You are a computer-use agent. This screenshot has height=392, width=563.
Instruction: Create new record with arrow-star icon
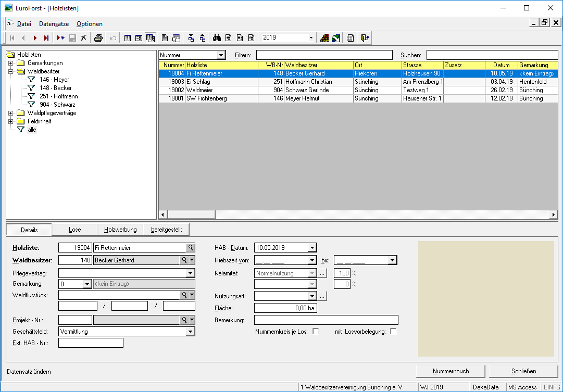[x=61, y=37]
